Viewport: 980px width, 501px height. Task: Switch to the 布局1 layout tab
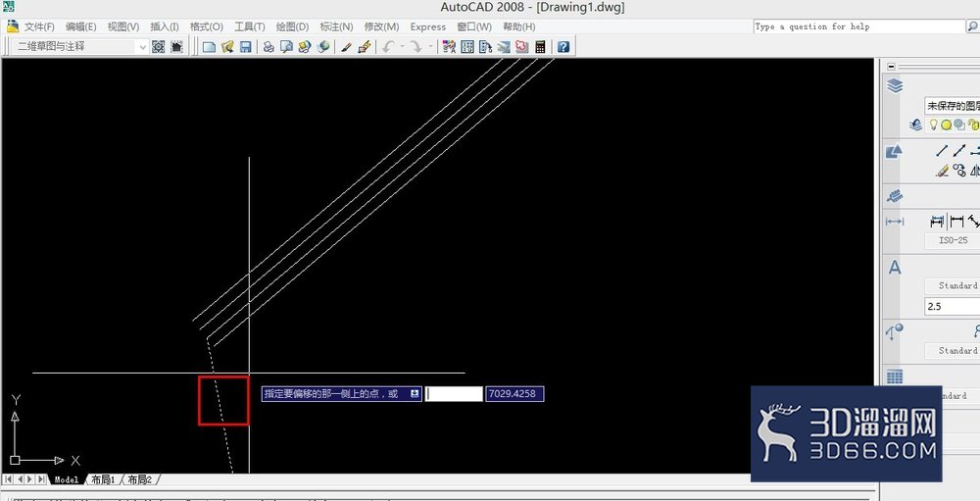click(103, 479)
